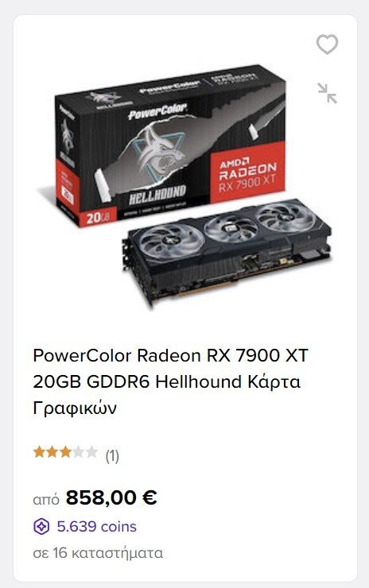The image size is (369, 588).
Task: Click the από label before the price
Action: tap(46, 501)
